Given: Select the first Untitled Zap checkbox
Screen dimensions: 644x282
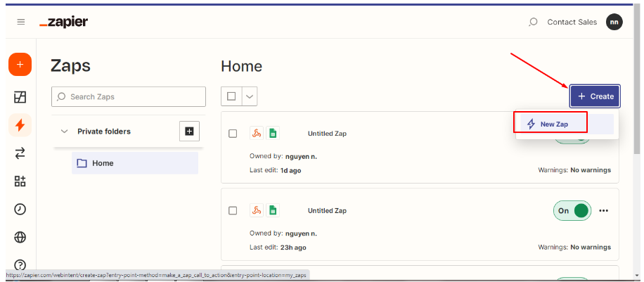Looking at the screenshot, I should pyautogui.click(x=233, y=134).
